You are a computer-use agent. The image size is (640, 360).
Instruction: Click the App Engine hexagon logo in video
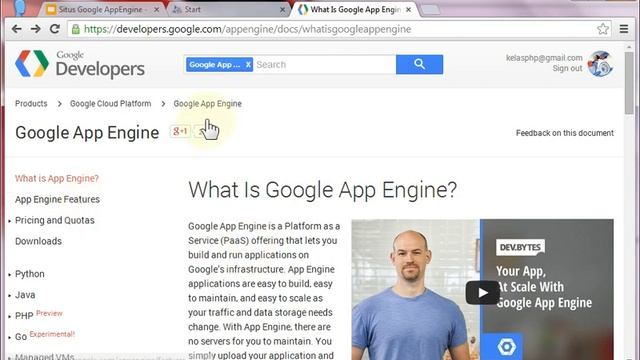506,347
